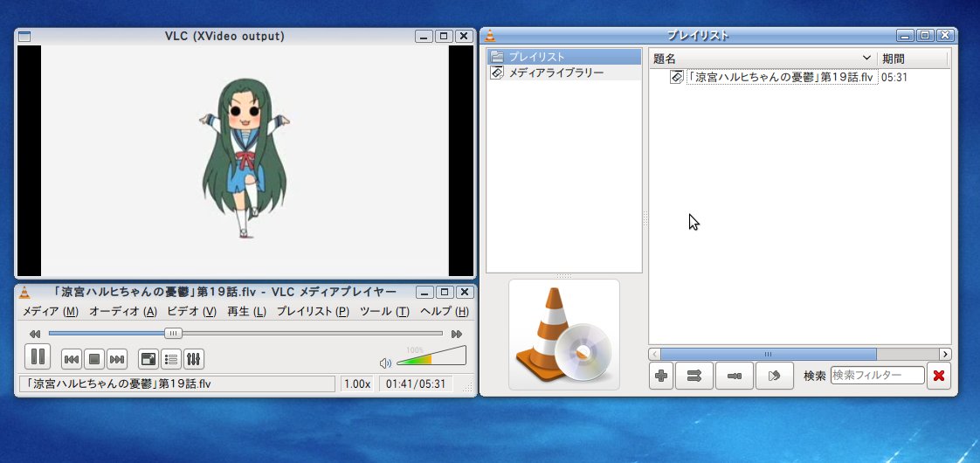Click the seek slider handle
Image resolution: width=980 pixels, height=463 pixels.
[173, 334]
